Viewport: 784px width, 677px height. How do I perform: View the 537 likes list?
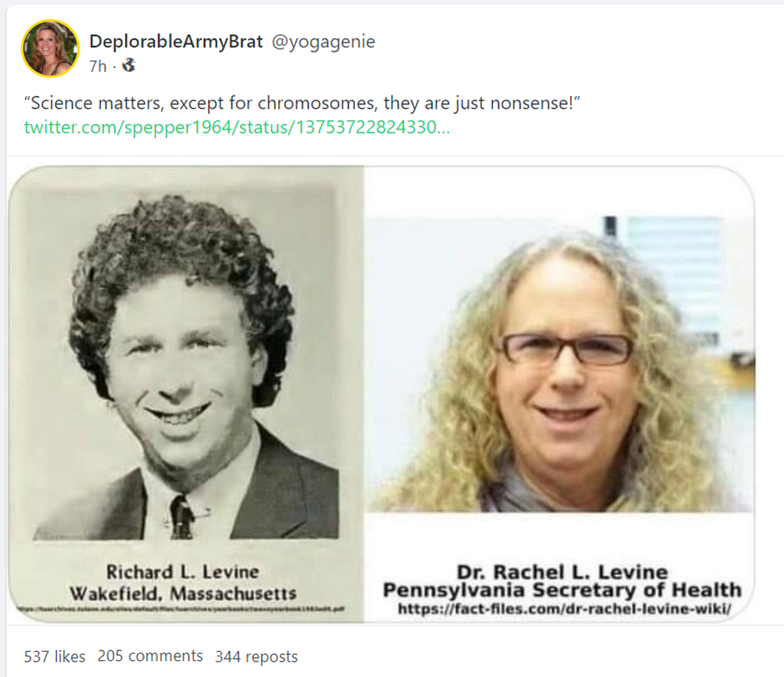point(55,656)
